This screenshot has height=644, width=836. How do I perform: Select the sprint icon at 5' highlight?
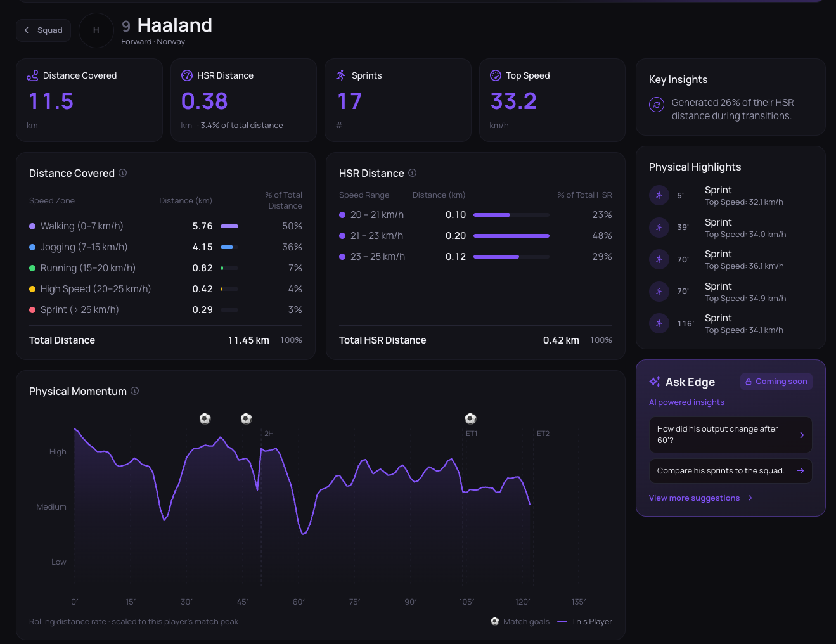pos(659,195)
